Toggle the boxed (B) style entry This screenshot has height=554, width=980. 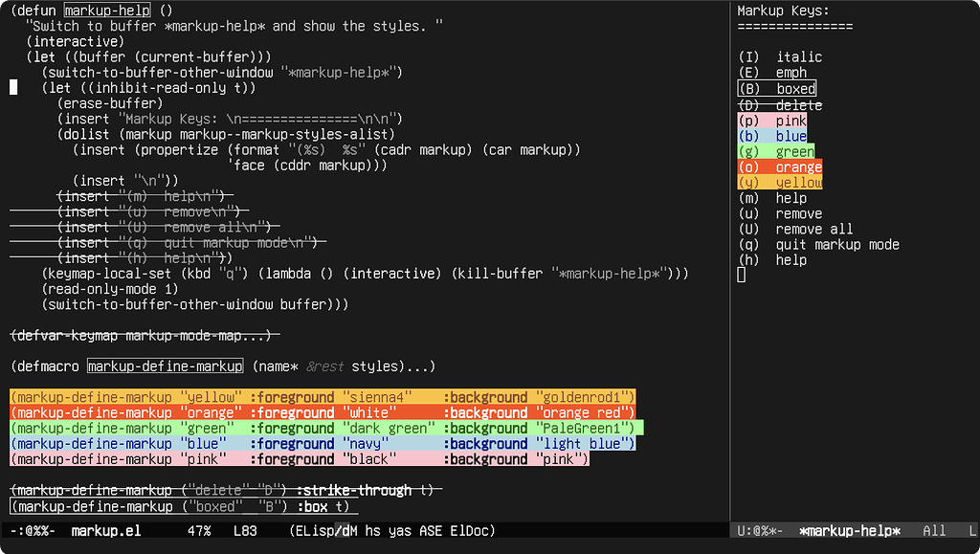(x=777, y=88)
